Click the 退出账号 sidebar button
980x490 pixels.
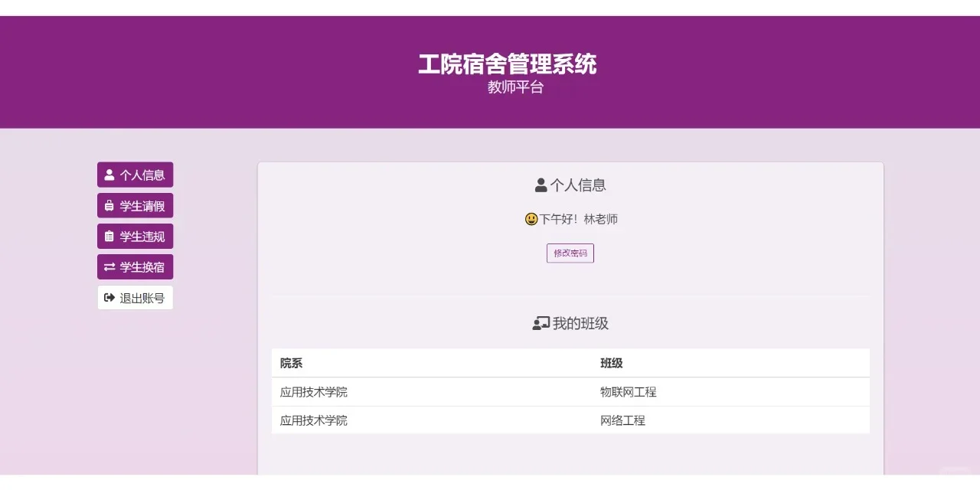tap(135, 297)
